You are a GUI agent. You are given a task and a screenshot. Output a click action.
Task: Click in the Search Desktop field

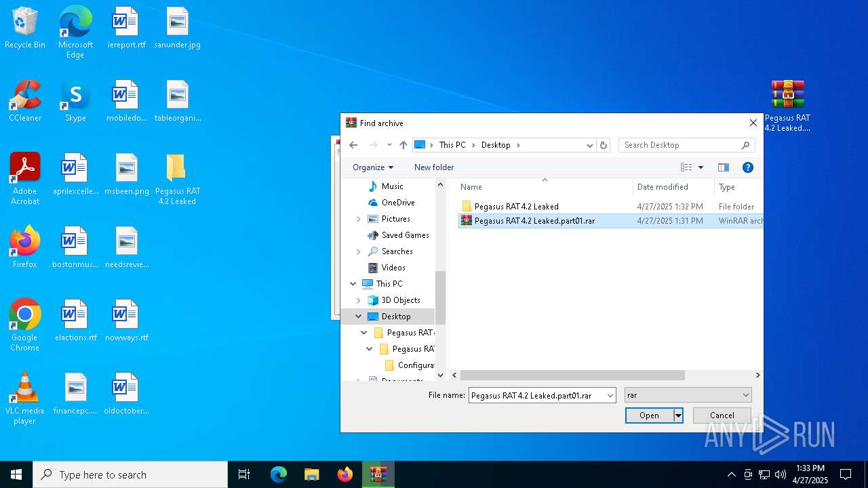[686, 145]
